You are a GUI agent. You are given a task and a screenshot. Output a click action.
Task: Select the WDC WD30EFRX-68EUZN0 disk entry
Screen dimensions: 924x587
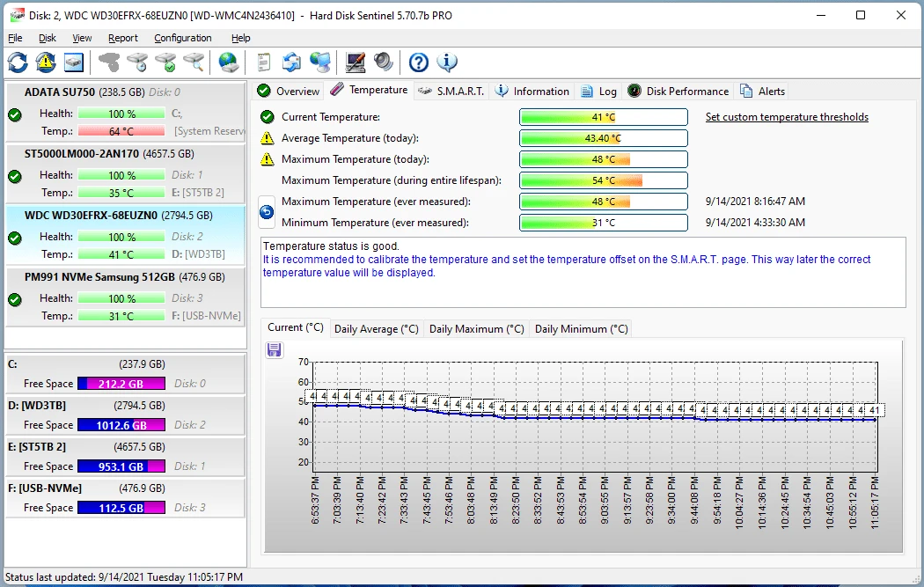pos(126,235)
